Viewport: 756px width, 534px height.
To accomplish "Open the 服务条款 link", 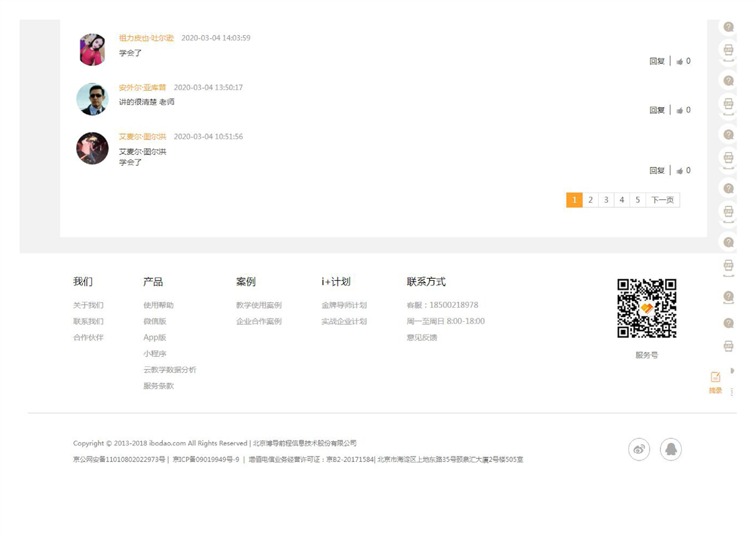I will [x=158, y=386].
